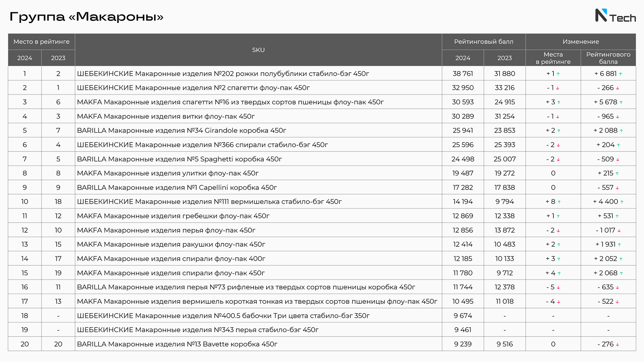
Task: Click the green arrow next to + 2 068
Action: [621, 274]
